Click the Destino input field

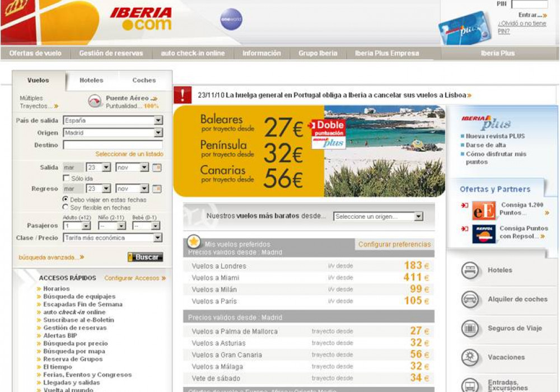click(x=113, y=145)
